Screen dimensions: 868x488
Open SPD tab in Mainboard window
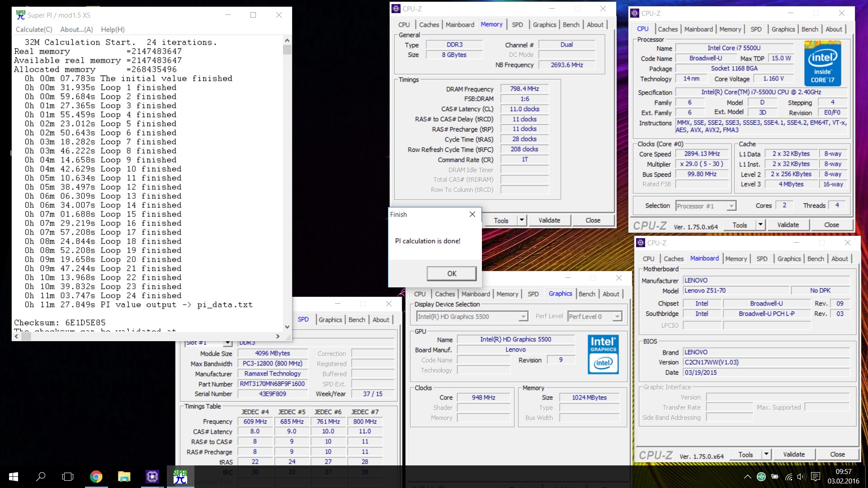pyautogui.click(x=762, y=259)
